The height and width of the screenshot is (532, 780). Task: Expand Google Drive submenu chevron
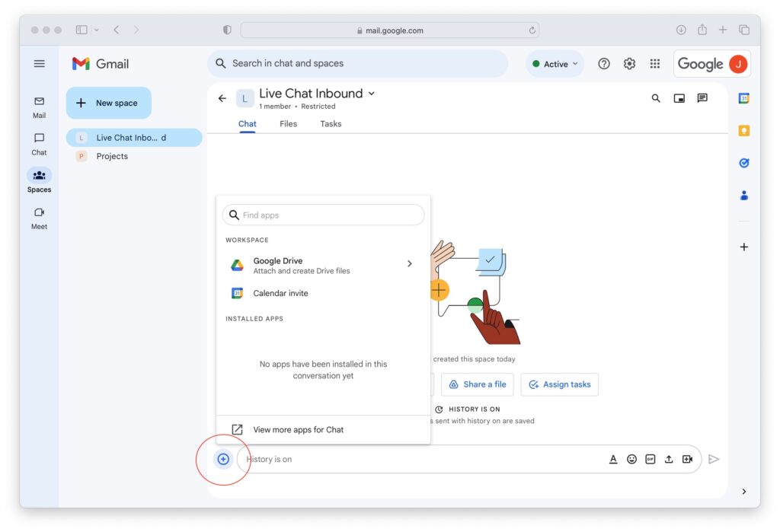409,263
